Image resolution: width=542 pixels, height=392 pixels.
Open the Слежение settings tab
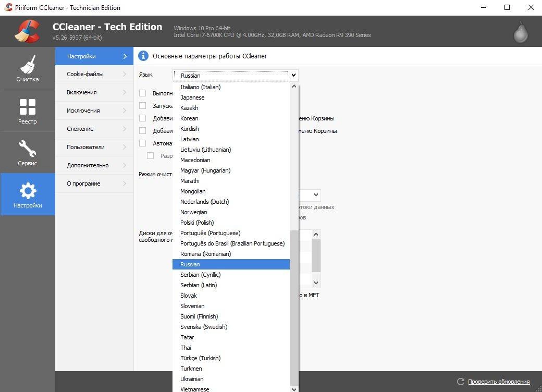pos(94,129)
